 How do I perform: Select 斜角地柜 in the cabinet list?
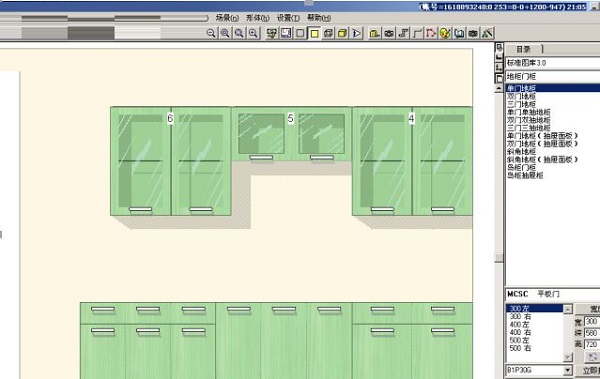click(x=522, y=152)
